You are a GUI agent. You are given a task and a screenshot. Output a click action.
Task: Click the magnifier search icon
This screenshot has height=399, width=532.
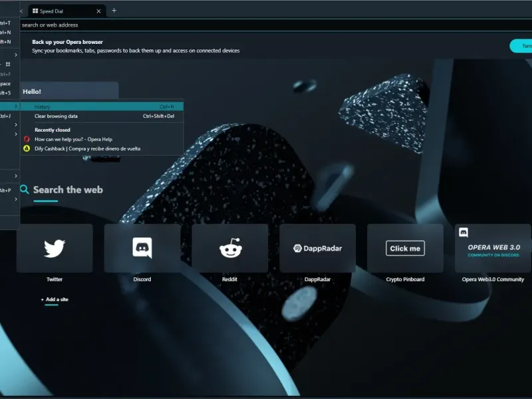(25, 190)
